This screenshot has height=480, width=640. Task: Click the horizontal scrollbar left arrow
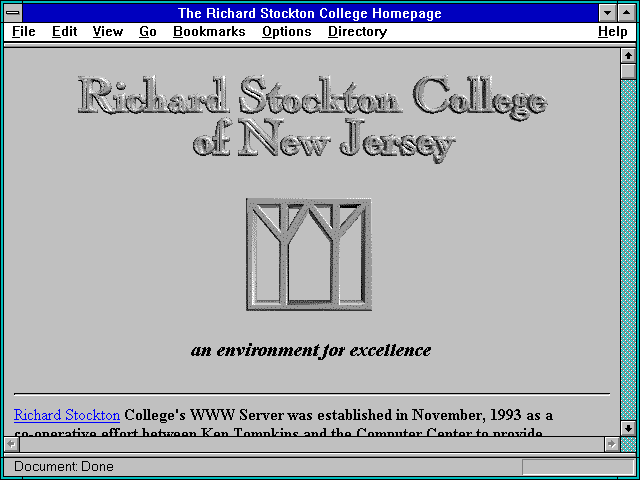[x=12, y=444]
